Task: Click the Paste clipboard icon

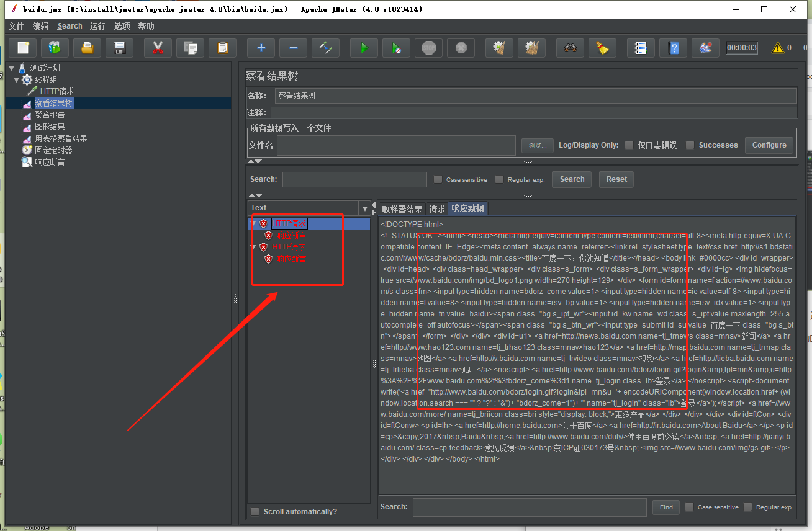Action: pos(222,48)
